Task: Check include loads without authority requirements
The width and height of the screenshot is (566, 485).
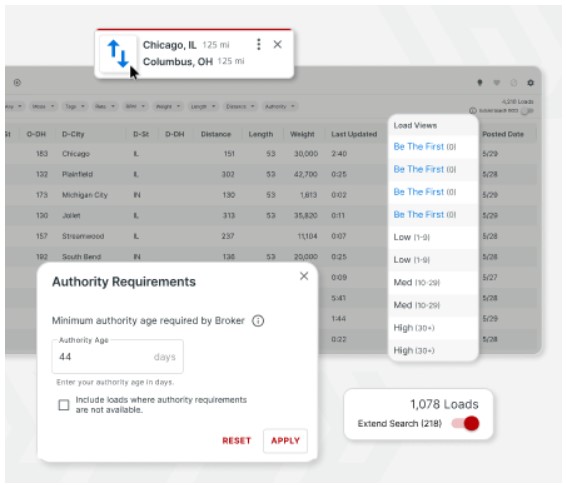Action: (64, 405)
